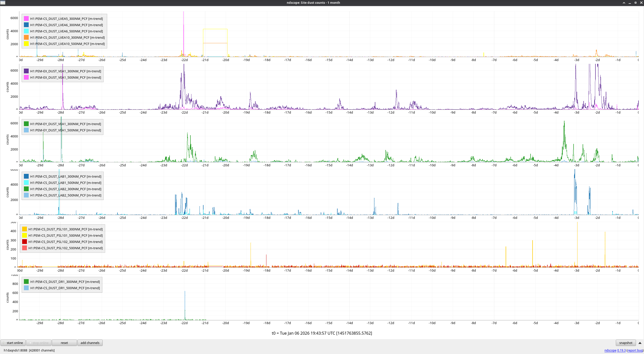Select the PSL102_300NM red legend swatch
Screen dimensions: 644x354
click(x=24, y=242)
